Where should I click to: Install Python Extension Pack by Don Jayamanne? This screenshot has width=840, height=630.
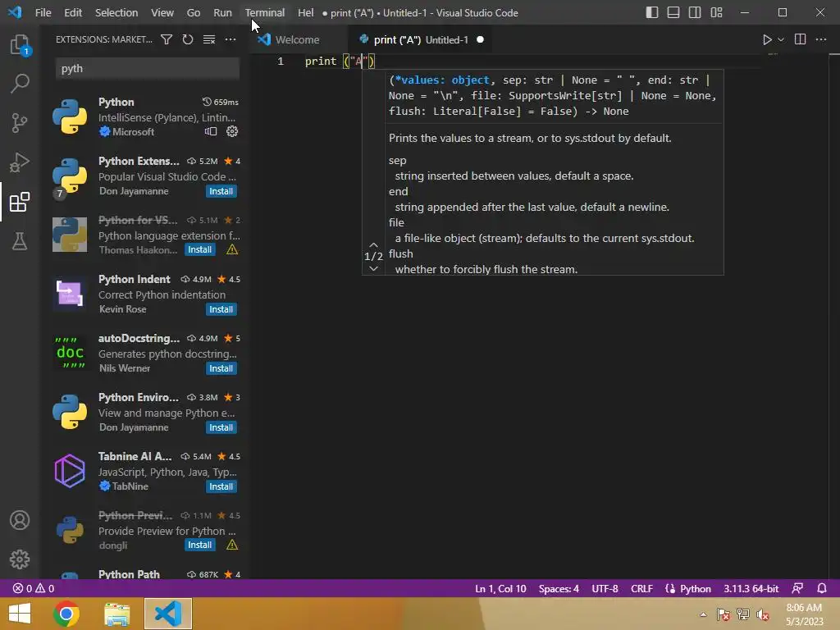coord(221,191)
